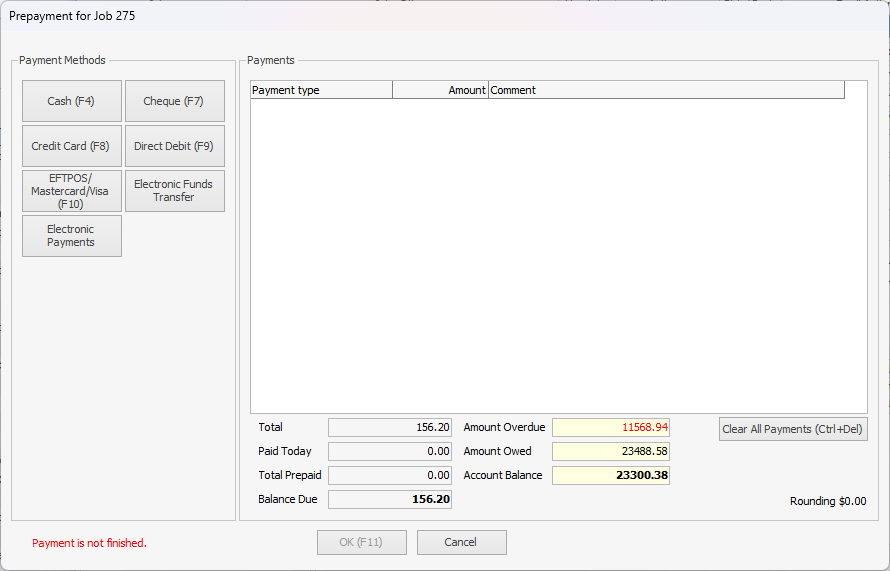Click the 'Total Prepaid' label
This screenshot has width=890, height=571.
289,475
